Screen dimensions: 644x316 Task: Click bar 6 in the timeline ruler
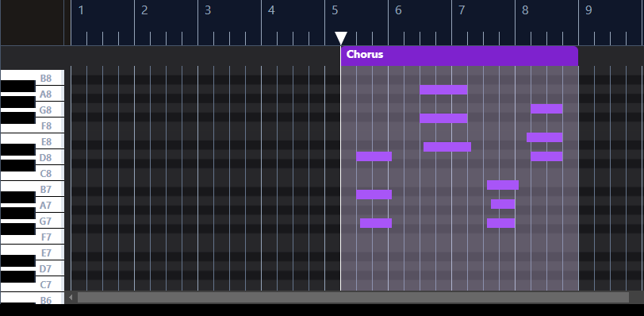coord(398,10)
